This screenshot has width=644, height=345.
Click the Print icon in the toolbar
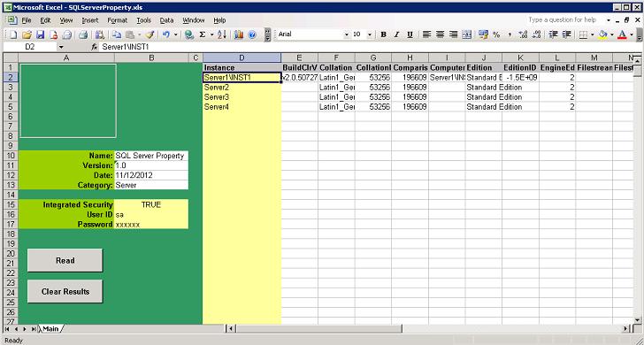[83, 34]
